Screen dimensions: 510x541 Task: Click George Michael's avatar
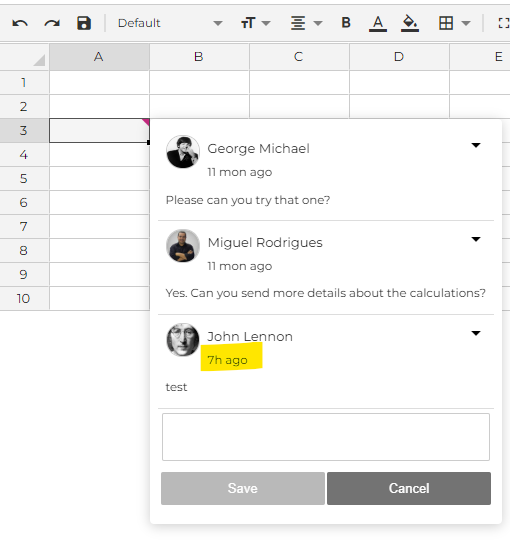183,152
